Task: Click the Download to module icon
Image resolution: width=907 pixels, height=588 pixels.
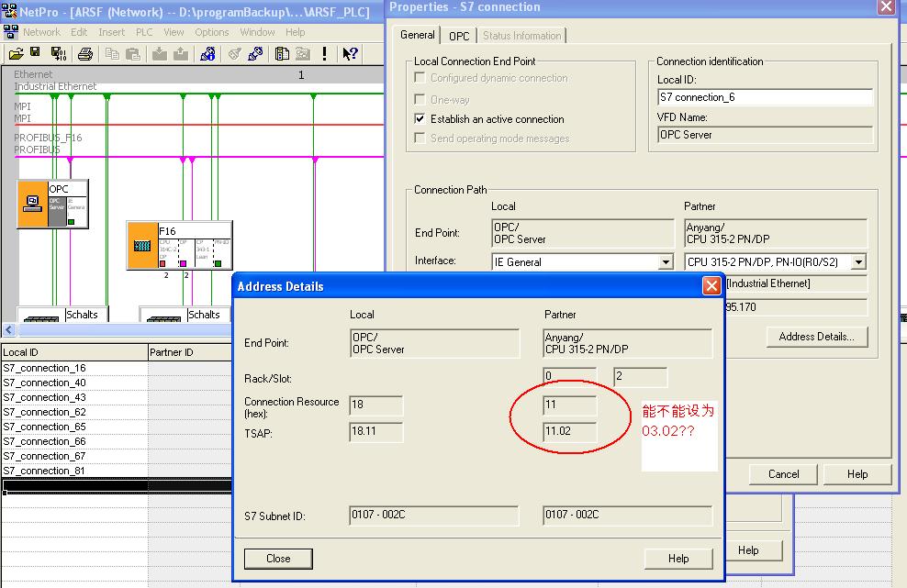Action: [160, 54]
